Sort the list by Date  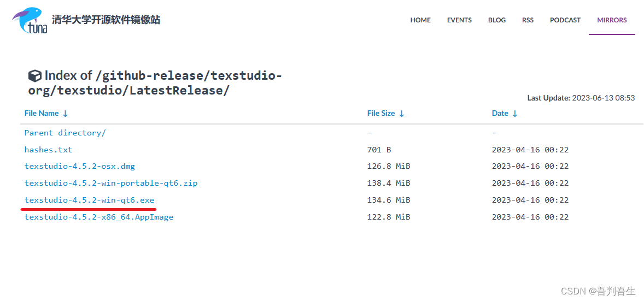coord(505,113)
